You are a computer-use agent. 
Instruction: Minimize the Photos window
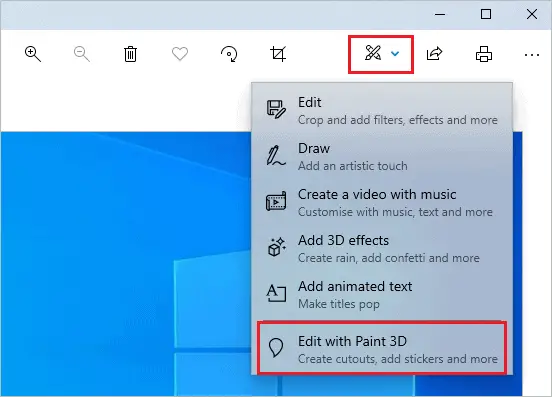440,14
